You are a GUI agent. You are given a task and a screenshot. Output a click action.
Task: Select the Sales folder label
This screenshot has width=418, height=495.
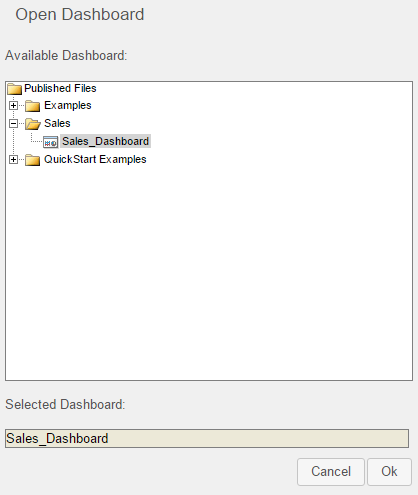coord(57,123)
